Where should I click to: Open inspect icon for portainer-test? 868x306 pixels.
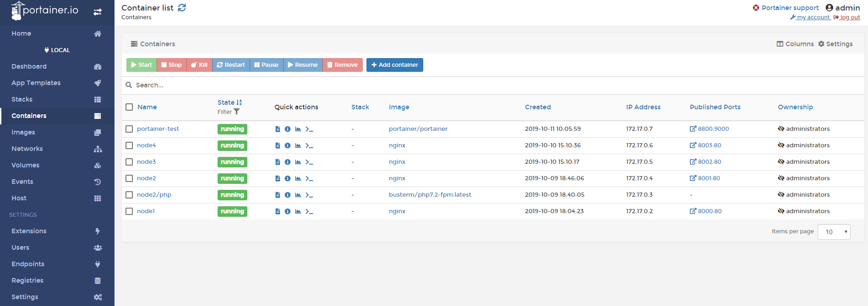click(x=288, y=129)
